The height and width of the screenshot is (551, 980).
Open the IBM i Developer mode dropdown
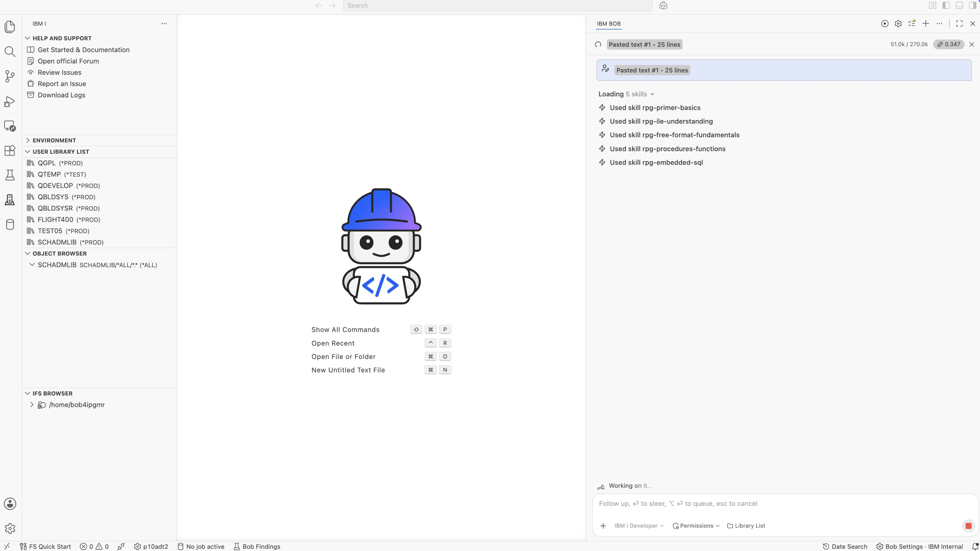pyautogui.click(x=639, y=526)
